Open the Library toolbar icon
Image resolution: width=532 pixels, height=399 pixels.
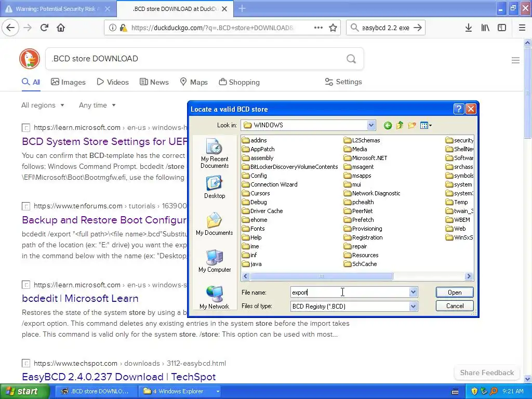pyautogui.click(x=485, y=28)
